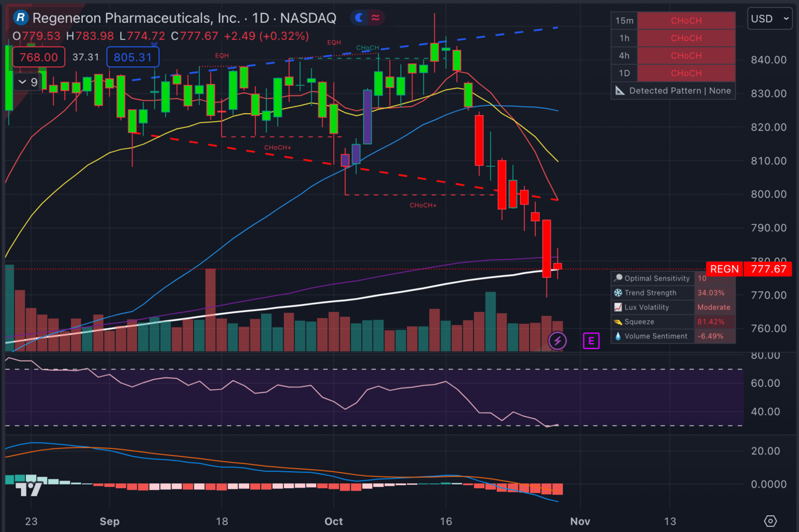799x532 pixels.
Task: Click the snowflake icon beside Trend Strength
Action: (618, 293)
